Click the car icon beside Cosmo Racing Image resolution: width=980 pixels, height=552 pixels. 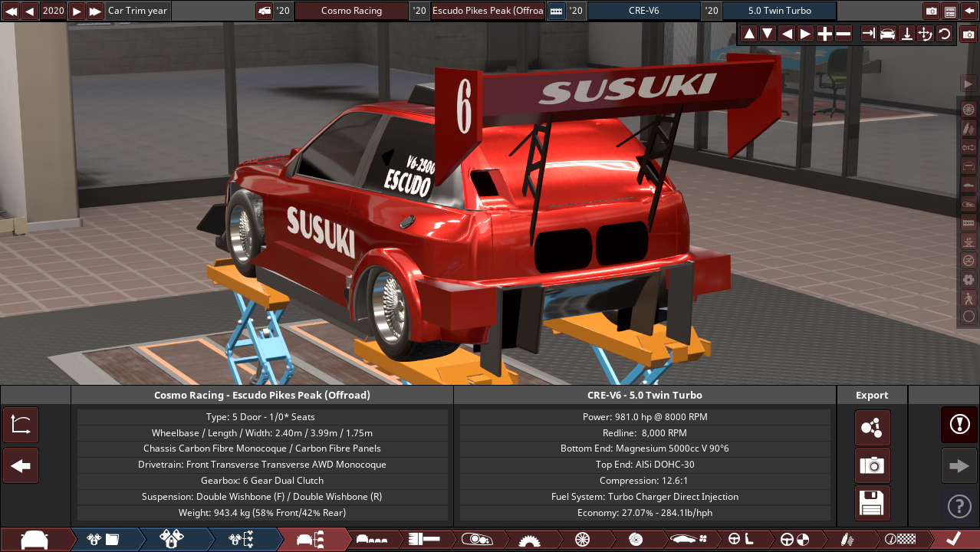tap(264, 11)
